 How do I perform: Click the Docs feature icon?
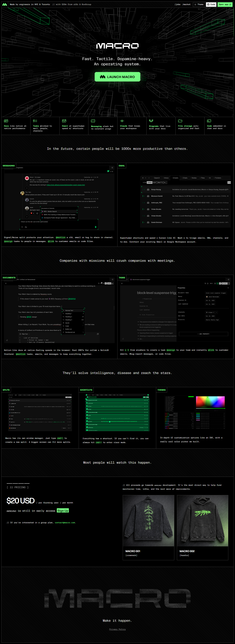pyautogui.click(x=6, y=121)
